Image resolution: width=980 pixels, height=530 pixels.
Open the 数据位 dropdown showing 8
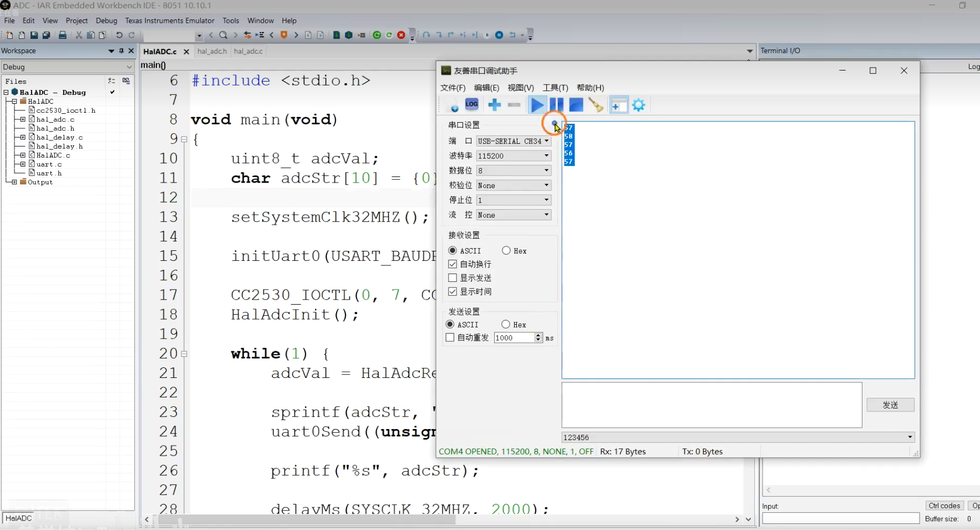coord(514,170)
